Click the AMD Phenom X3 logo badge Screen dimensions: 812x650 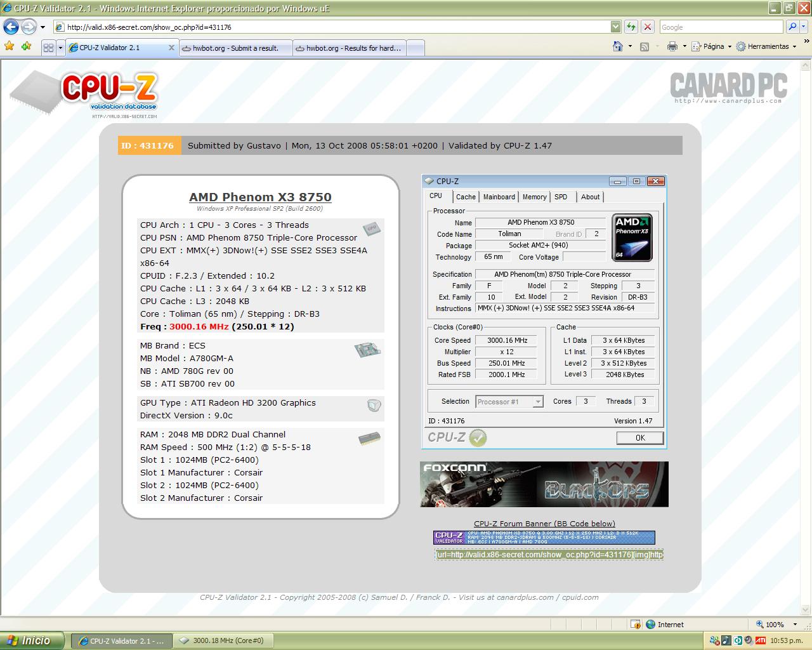point(632,237)
